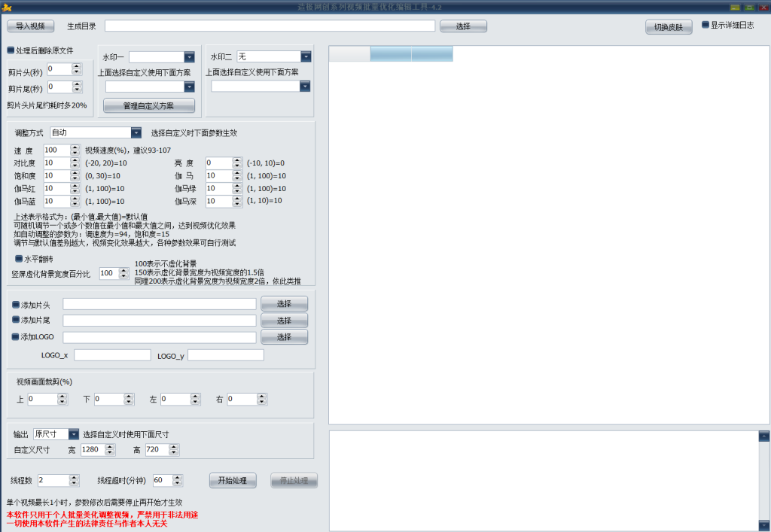Click the app logo icon in title bar
The width and height of the screenshot is (771, 532).
(x=7, y=7)
